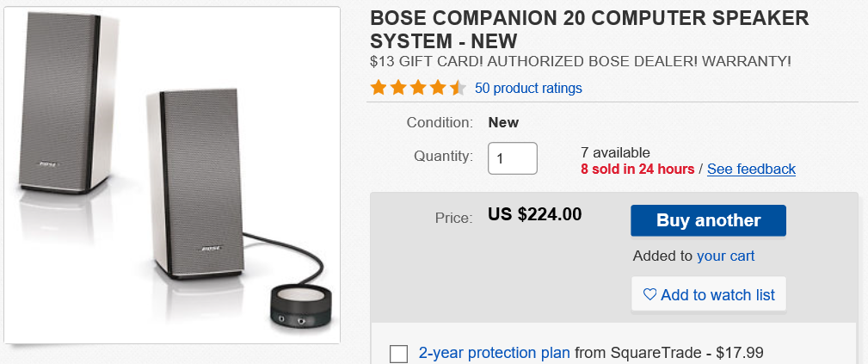This screenshot has width=868, height=364.
Task: Open the 2-year protection plan link
Action: click(494, 352)
